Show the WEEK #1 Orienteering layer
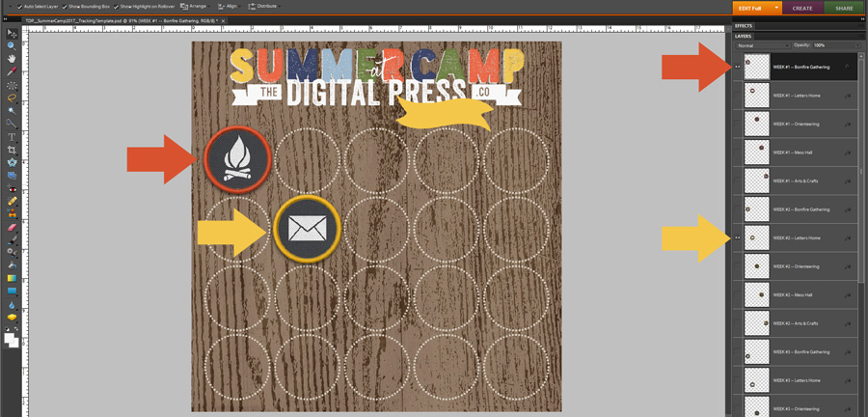 737,125
